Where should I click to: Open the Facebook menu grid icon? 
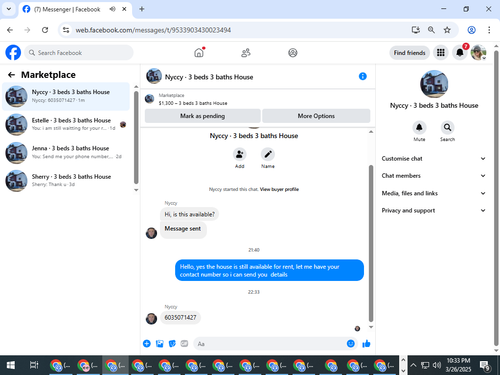441,53
